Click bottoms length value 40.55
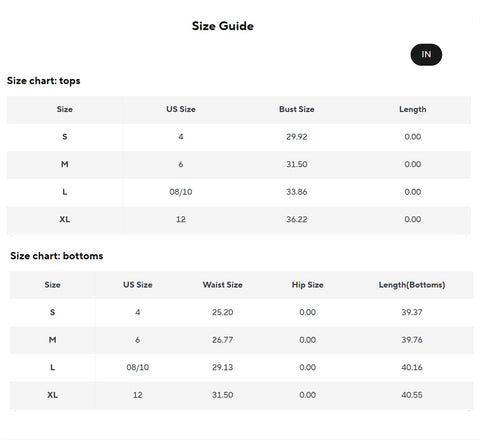This screenshot has height=440, width=480. (x=412, y=395)
